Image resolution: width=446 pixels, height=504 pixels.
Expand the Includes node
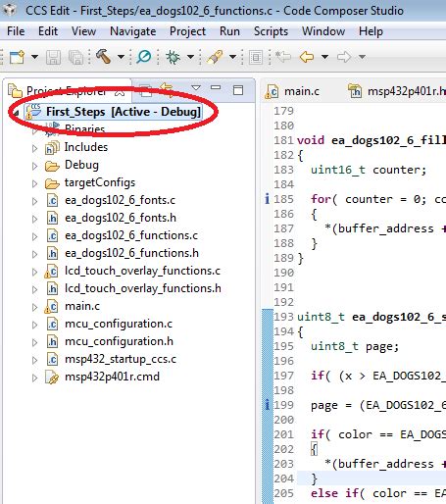[34, 149]
